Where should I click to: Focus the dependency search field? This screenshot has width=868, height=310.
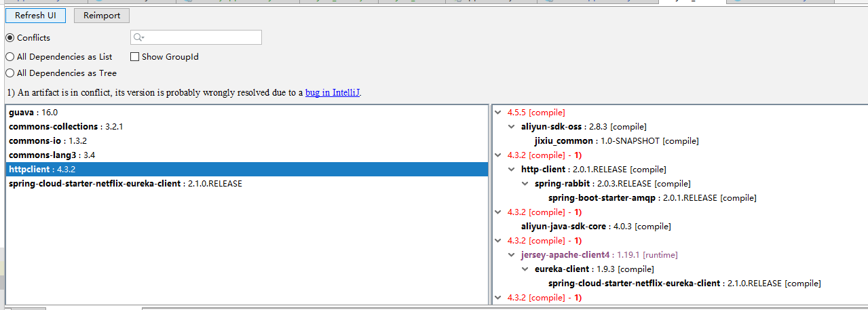pos(196,38)
